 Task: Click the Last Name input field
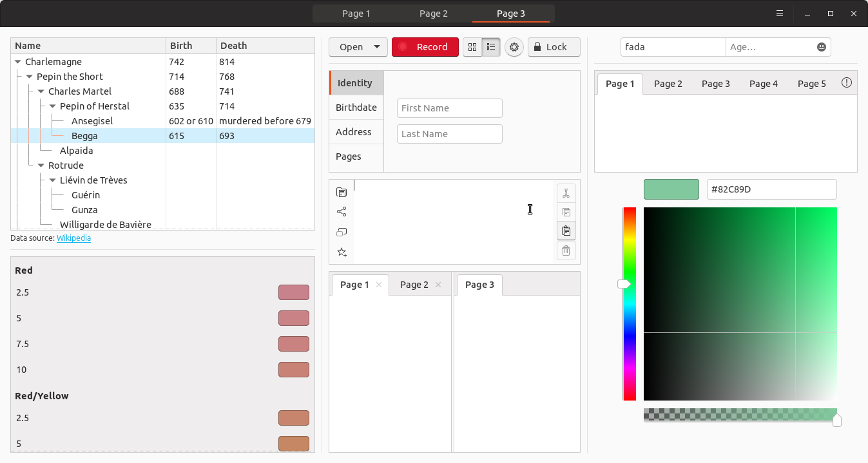[450, 134]
